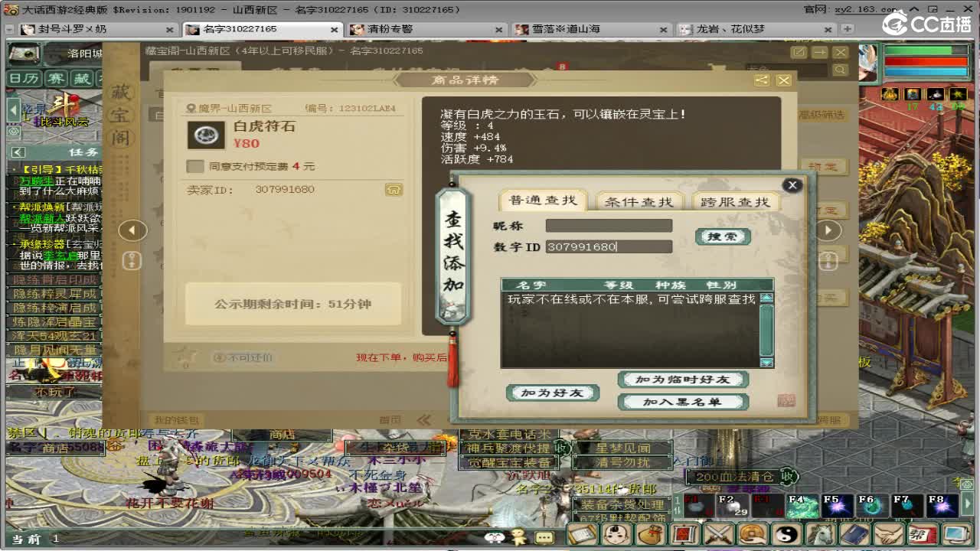Enable the 同意支付预定费4元 checkbox

click(x=195, y=166)
